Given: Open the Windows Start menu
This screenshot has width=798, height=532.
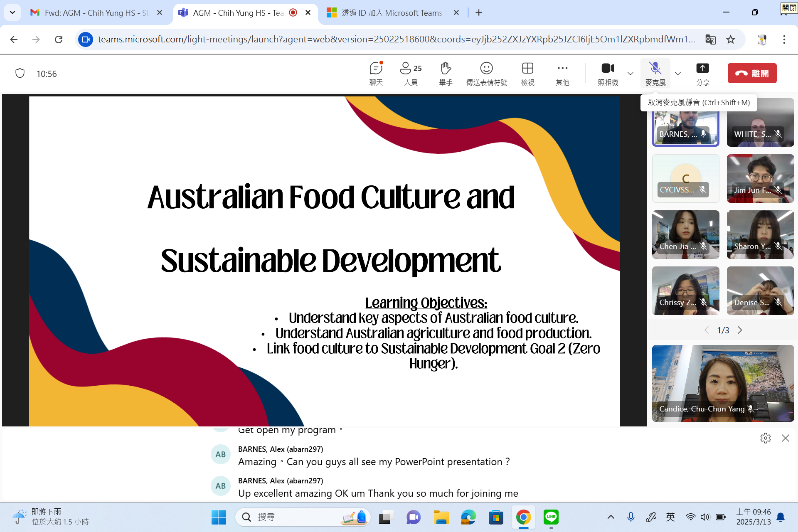Looking at the screenshot, I should point(219,517).
